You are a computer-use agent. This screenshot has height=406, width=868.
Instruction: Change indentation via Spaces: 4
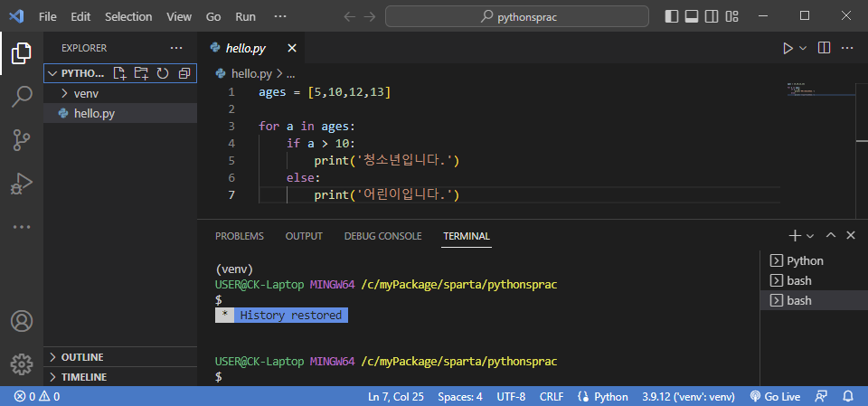(x=460, y=397)
